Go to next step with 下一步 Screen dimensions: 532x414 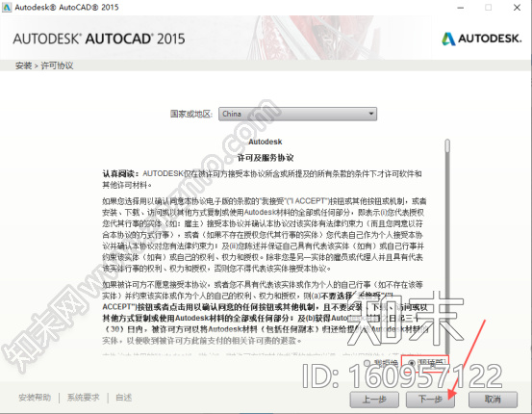point(430,399)
